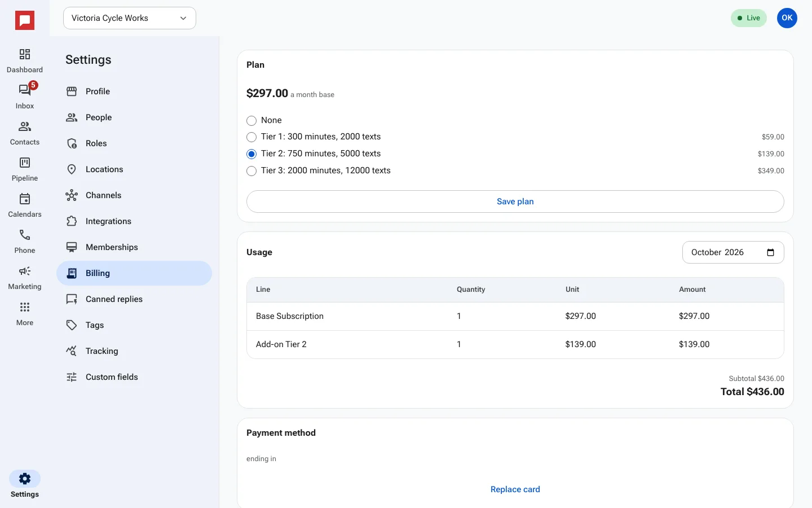Click the $349.00 Tier 3 price
Image resolution: width=812 pixels, height=508 pixels.
[771, 170]
